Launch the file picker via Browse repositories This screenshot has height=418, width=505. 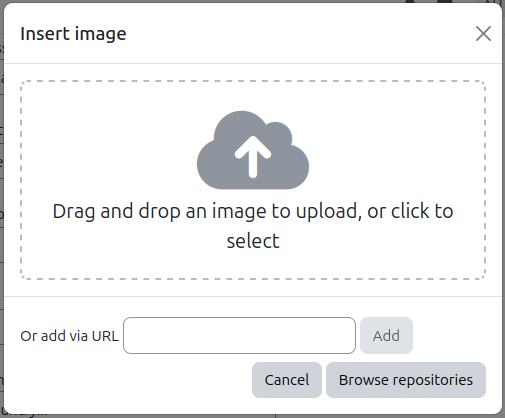pyautogui.click(x=406, y=380)
